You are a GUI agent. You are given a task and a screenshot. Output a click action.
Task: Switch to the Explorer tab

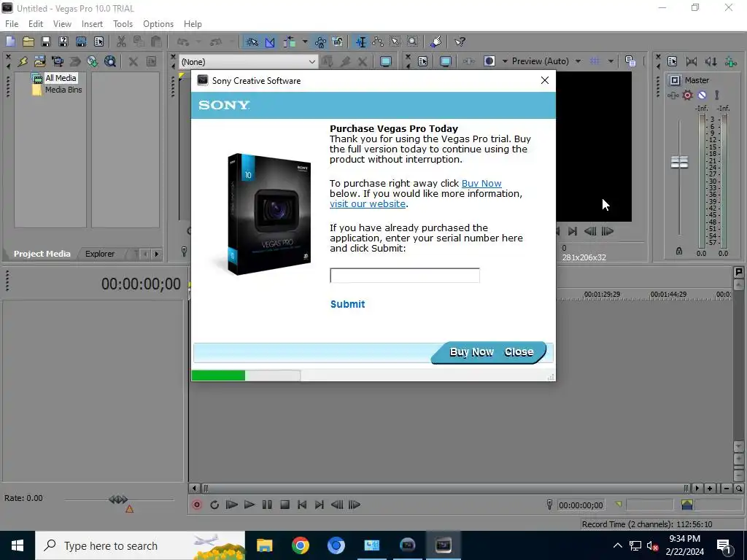(100, 254)
